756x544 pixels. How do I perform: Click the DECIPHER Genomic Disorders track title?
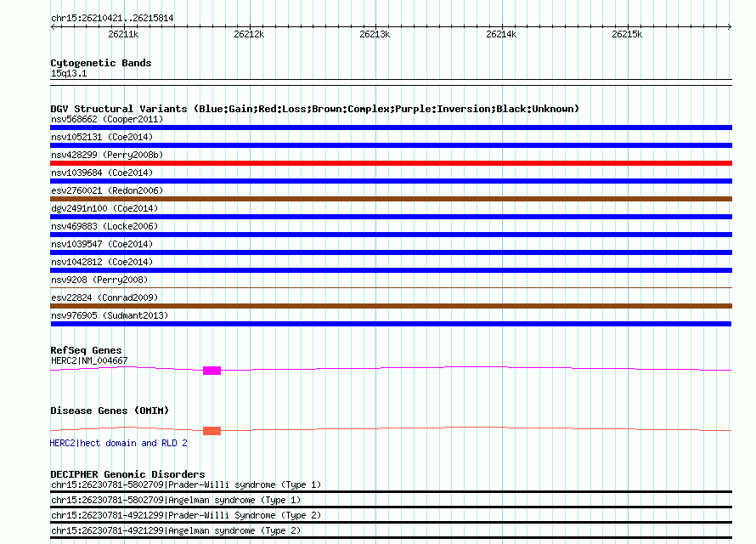click(127, 474)
